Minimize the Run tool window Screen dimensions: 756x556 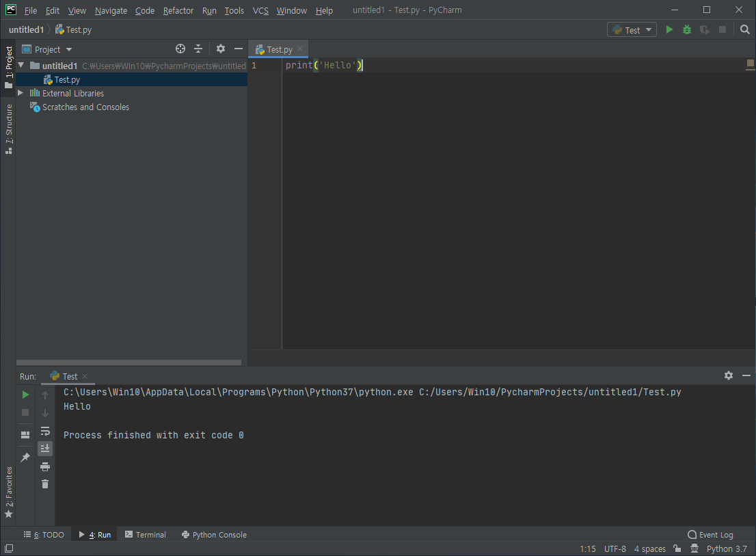(746, 375)
